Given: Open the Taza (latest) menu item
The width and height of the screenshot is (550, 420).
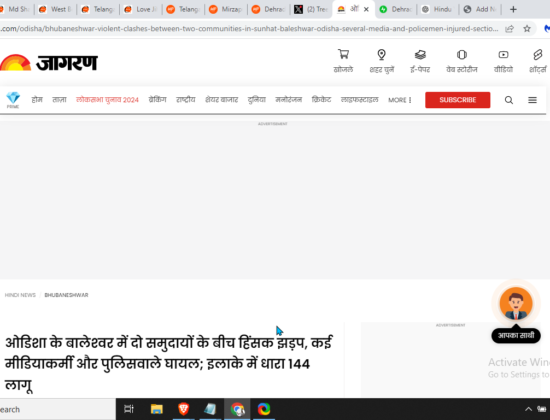Looking at the screenshot, I should pyautogui.click(x=59, y=100).
